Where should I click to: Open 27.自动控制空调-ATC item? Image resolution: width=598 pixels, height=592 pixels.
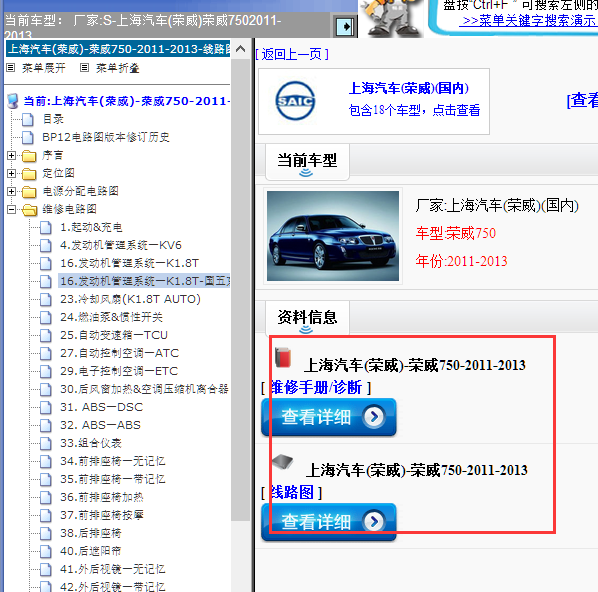tap(119, 353)
